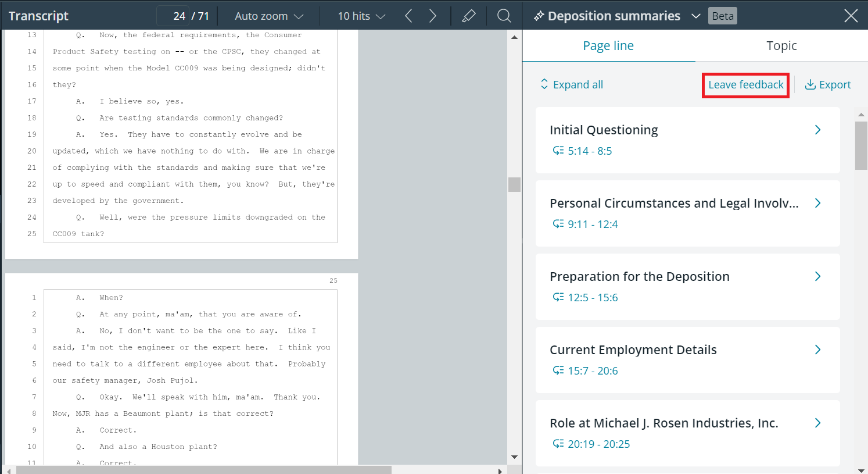The image size is (868, 474).
Task: Click the page-line icon under Initial Questioning
Action: pyautogui.click(x=558, y=151)
